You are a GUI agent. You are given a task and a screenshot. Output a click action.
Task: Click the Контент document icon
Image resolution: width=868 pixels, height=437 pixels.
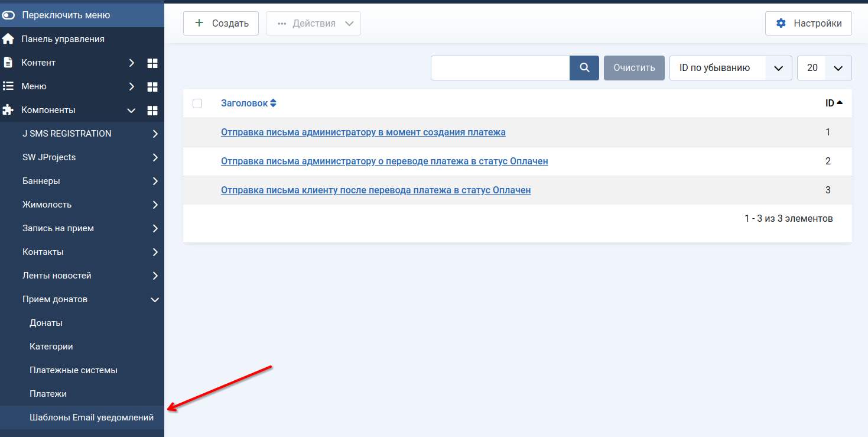coord(8,63)
